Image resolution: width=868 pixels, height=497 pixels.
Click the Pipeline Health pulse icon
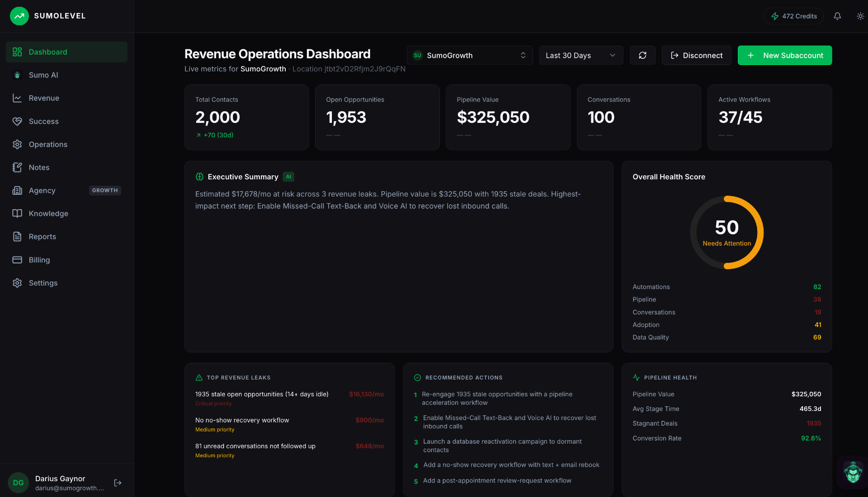(x=636, y=378)
